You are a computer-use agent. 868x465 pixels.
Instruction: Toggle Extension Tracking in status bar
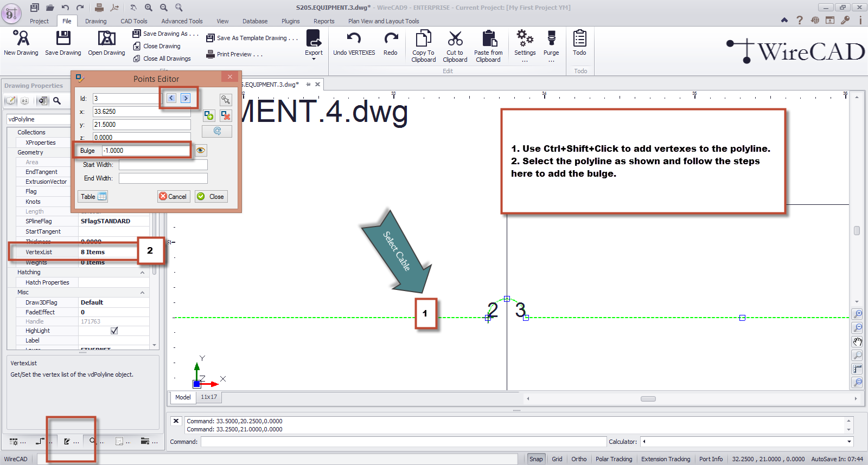(x=666, y=459)
